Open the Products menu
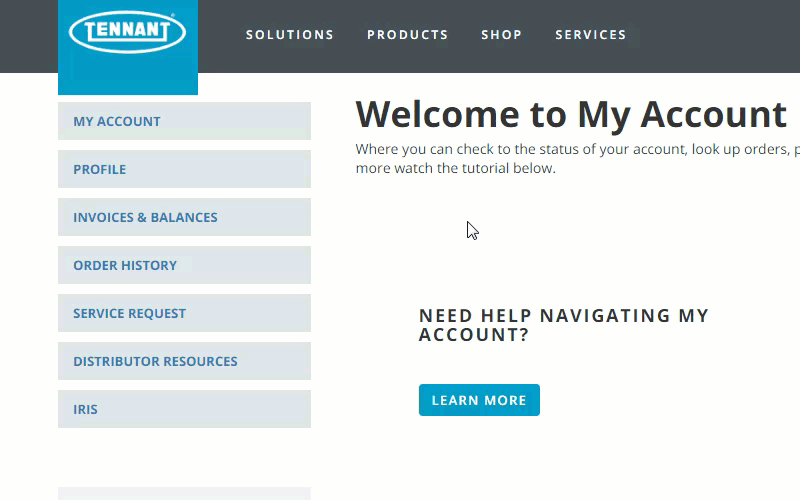The height and width of the screenshot is (500, 800). point(407,35)
